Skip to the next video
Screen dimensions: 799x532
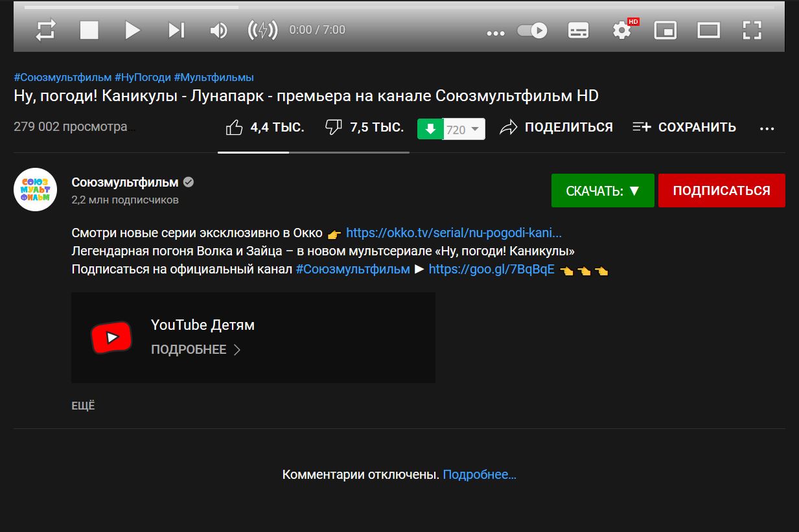[x=176, y=30]
